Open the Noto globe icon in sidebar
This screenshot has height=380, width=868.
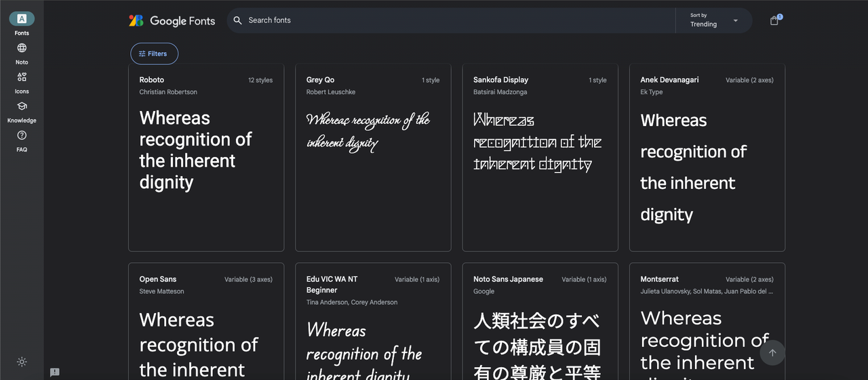22,48
